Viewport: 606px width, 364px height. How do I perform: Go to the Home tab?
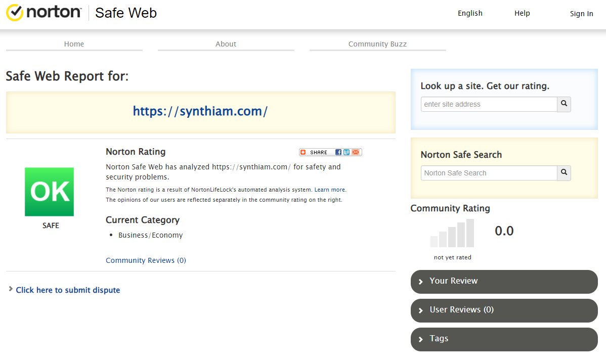tap(74, 44)
